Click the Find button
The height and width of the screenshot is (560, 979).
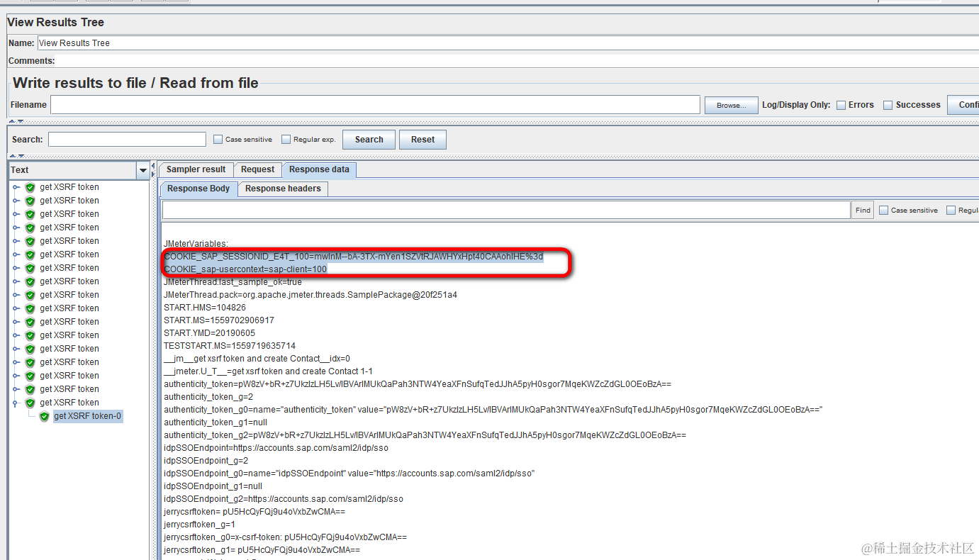[863, 211]
